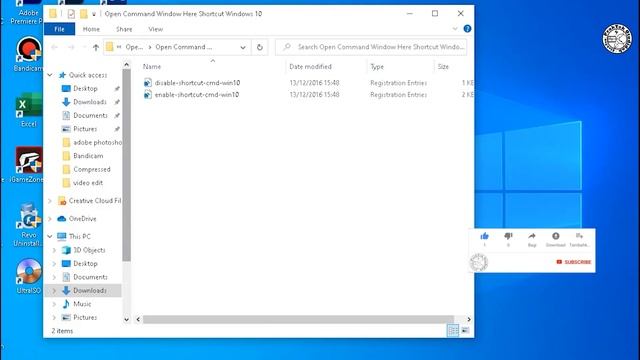
Task: Open Bandicam folder in sidebar
Action: tap(88, 156)
